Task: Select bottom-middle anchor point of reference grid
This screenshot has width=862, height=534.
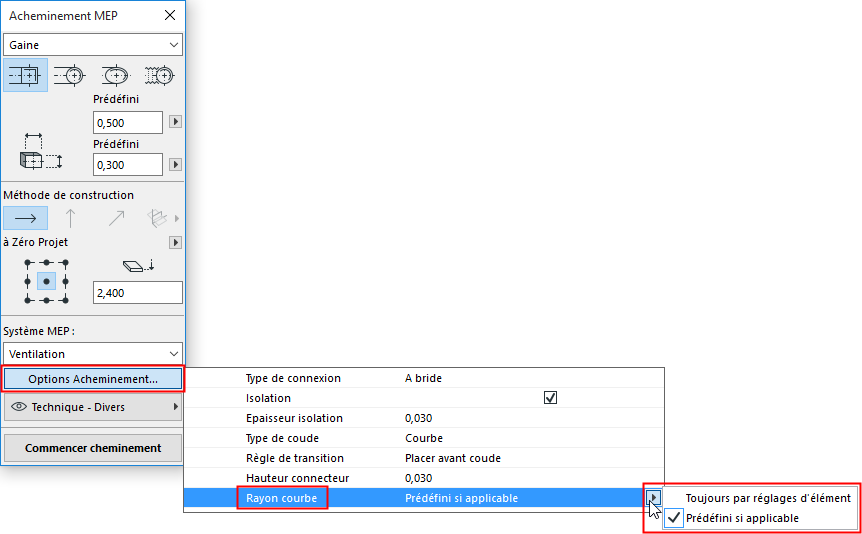Action: [x=47, y=300]
